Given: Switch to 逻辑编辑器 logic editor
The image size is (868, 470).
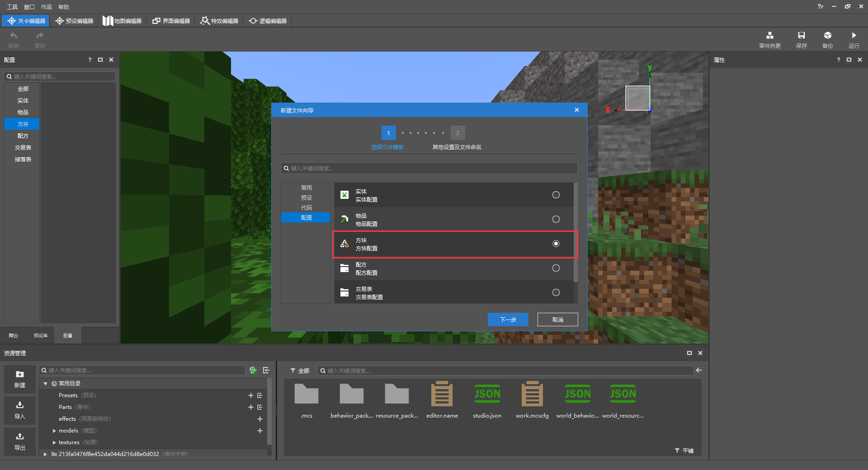Looking at the screenshot, I should point(268,21).
